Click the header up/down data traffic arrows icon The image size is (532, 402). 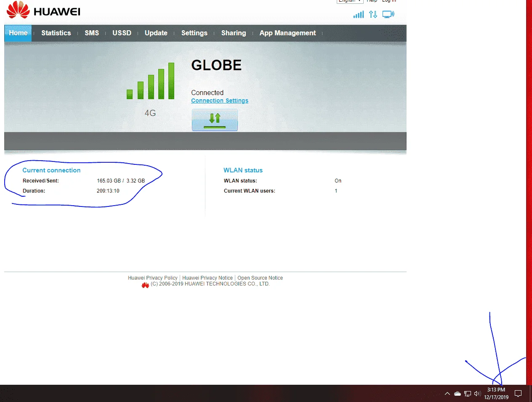click(x=373, y=14)
